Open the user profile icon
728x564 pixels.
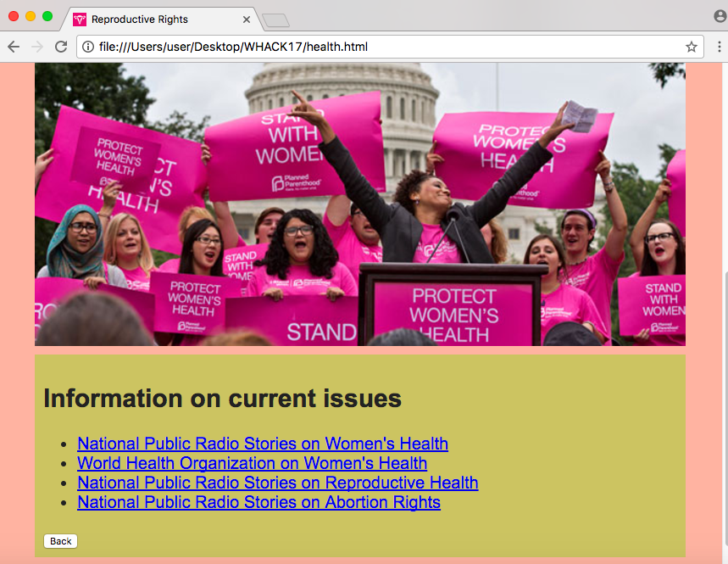720,16
